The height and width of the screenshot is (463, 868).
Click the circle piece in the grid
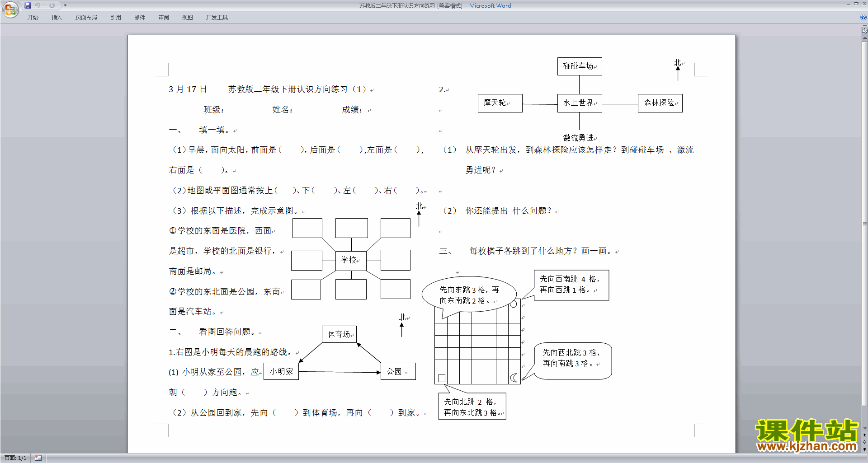514,304
